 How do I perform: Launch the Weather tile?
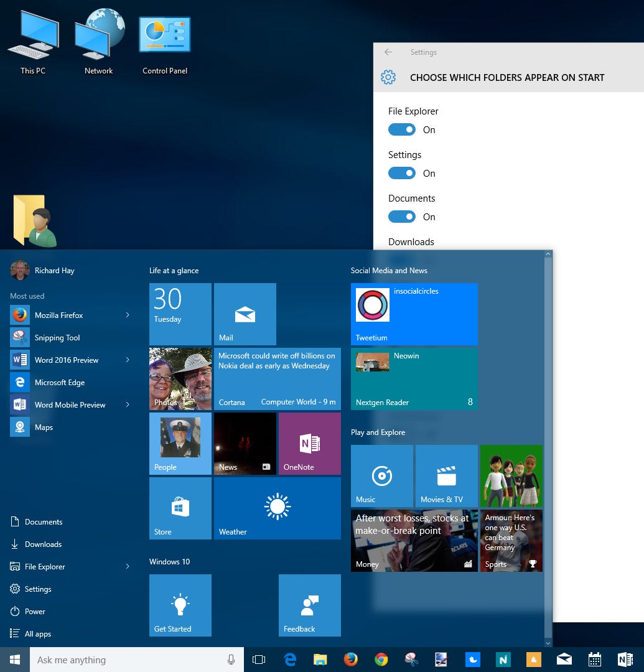(277, 508)
